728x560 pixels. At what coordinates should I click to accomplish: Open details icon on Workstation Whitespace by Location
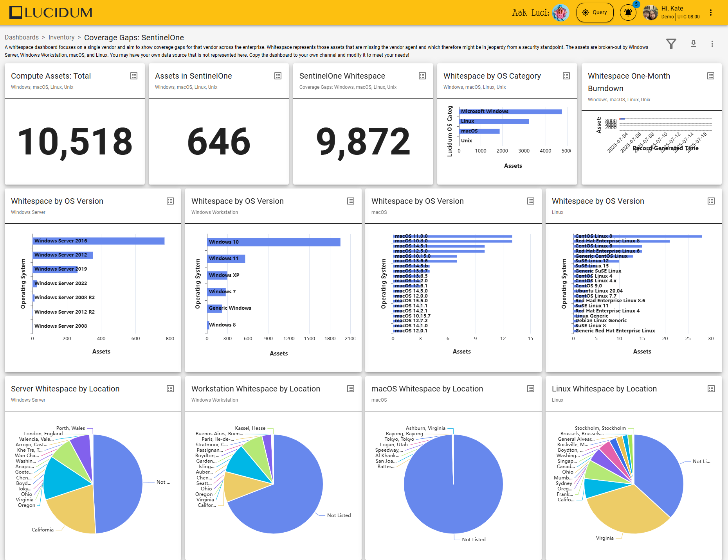pos(351,389)
